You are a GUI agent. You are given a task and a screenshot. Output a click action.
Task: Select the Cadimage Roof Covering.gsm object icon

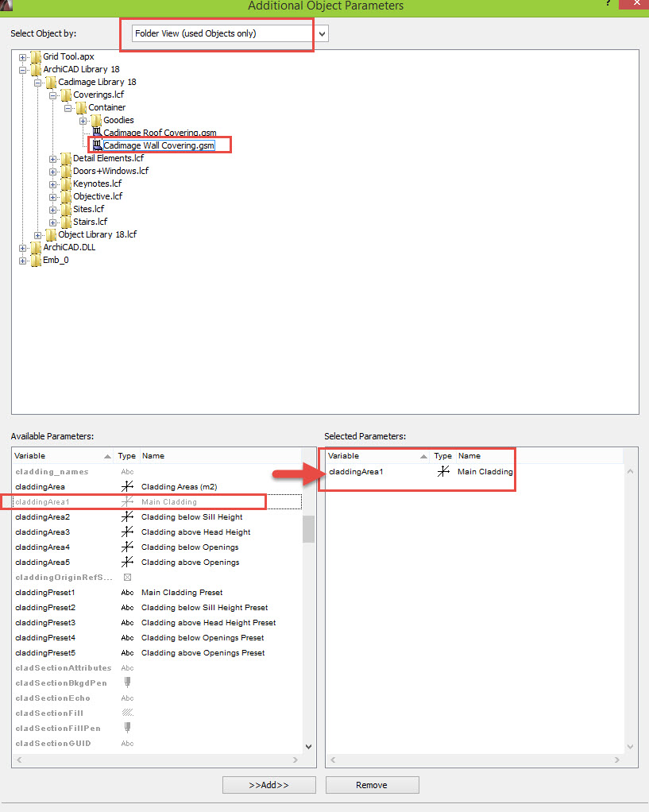click(97, 133)
